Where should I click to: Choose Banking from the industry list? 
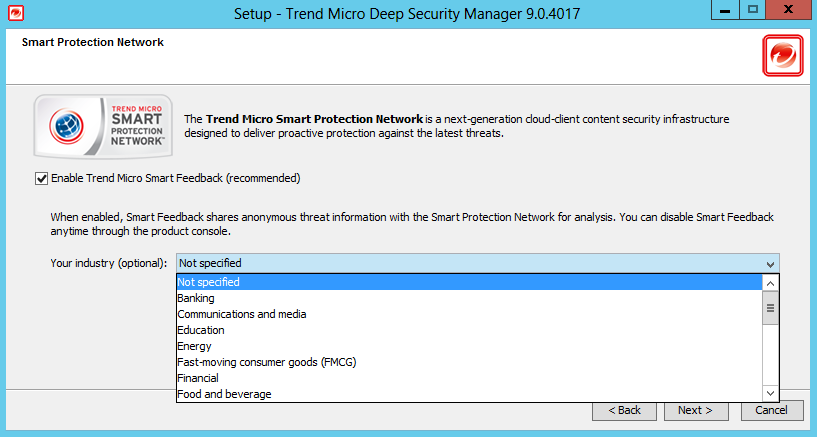coord(468,298)
